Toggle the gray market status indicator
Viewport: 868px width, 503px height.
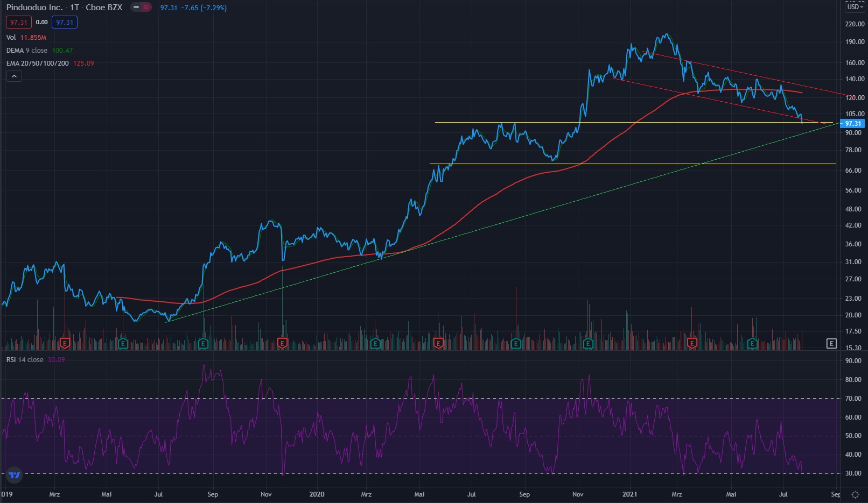136,8
